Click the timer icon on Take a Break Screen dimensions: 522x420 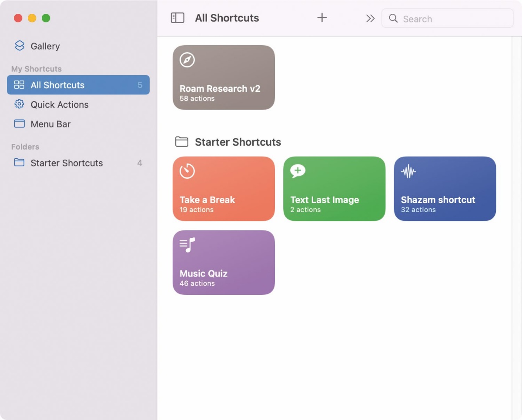tap(187, 171)
